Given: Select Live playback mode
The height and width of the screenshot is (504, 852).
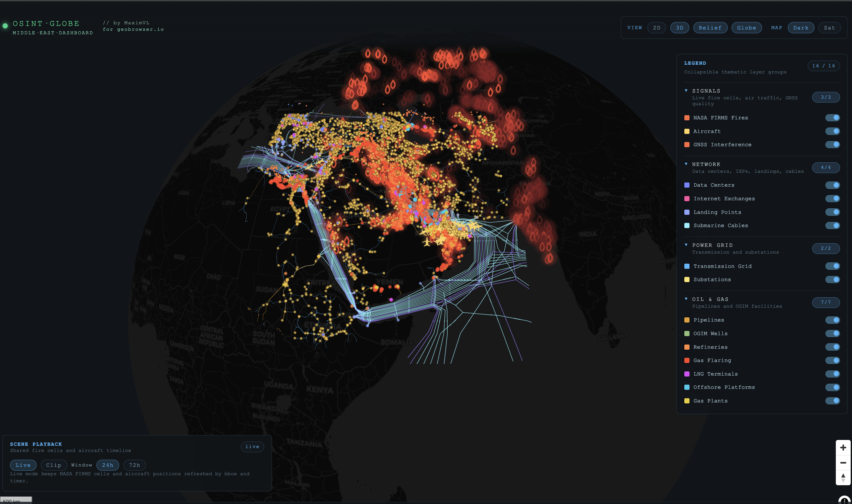Looking at the screenshot, I should point(23,465).
